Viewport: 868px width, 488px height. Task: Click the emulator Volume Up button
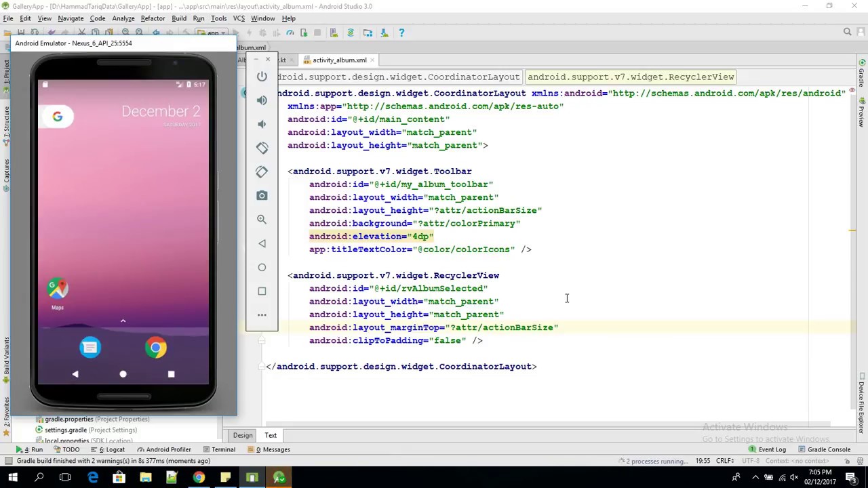pos(262,100)
